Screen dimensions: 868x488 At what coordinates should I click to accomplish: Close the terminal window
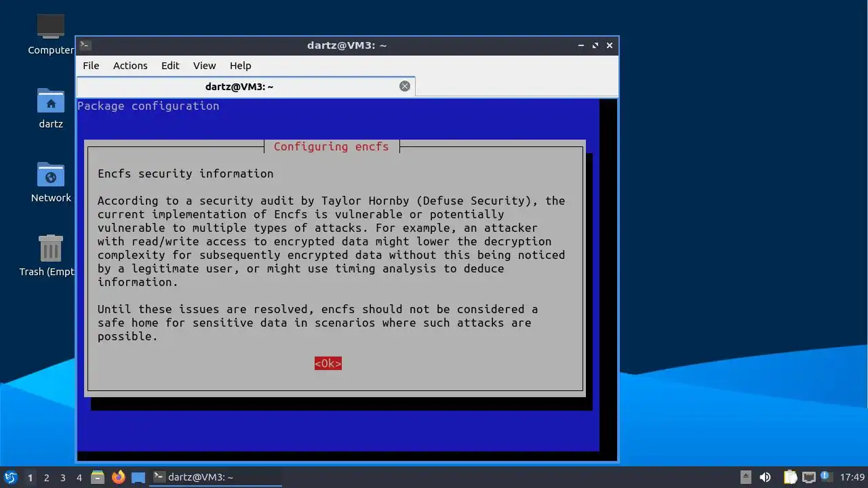610,45
